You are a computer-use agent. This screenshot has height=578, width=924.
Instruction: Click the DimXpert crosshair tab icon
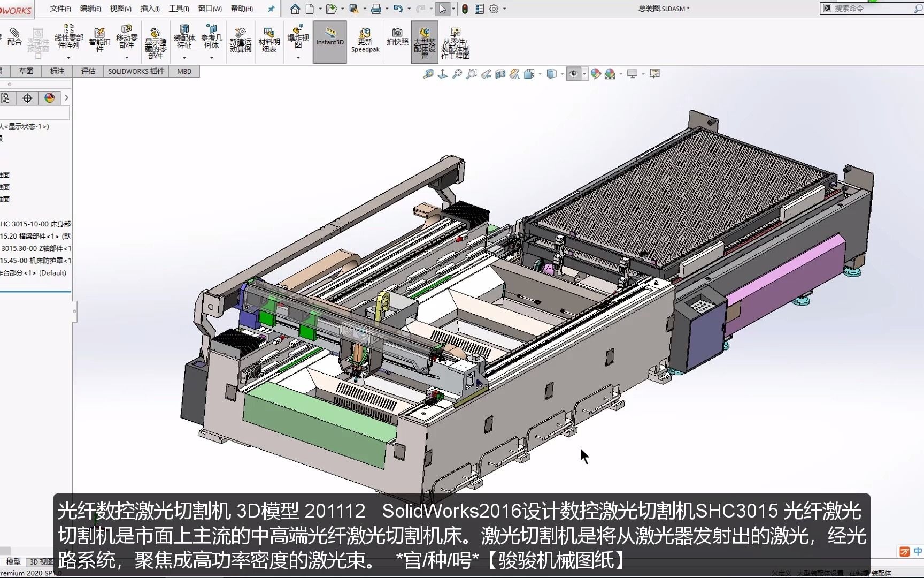(x=28, y=98)
